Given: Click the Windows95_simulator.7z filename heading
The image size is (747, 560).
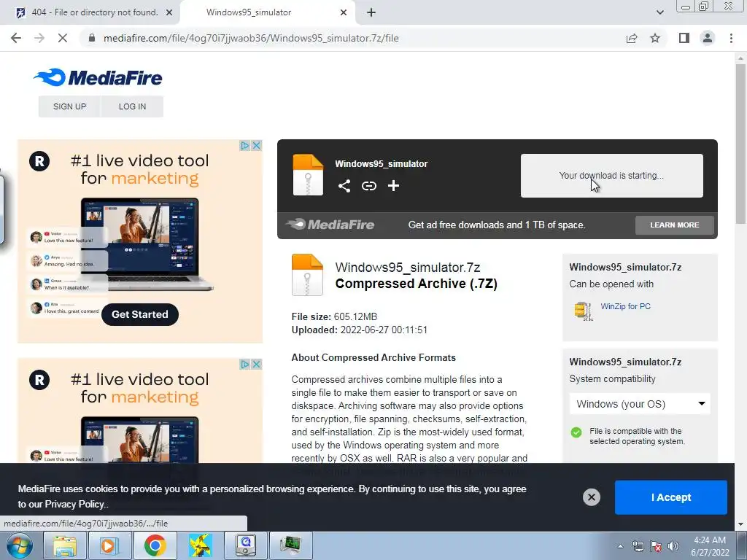Looking at the screenshot, I should pos(408,267).
